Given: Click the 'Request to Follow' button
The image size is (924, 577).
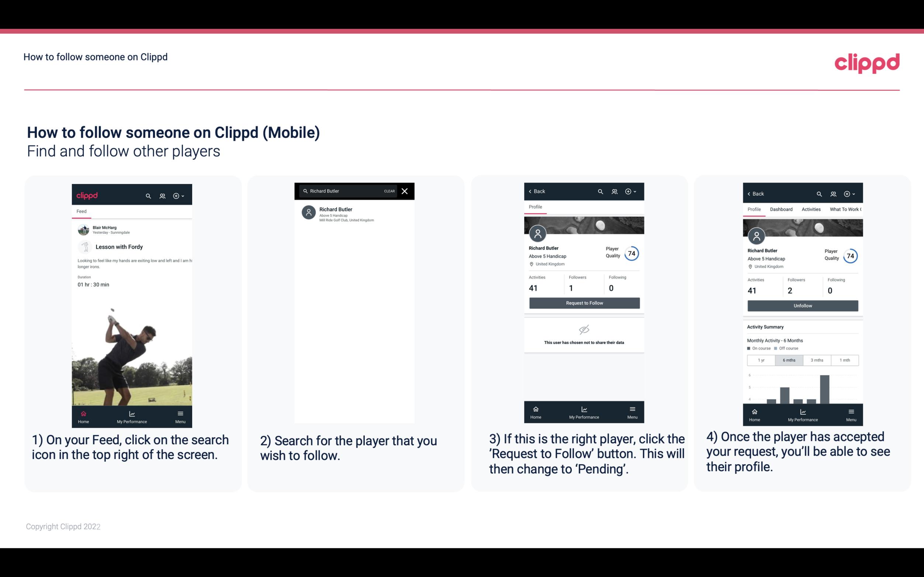Looking at the screenshot, I should click(x=584, y=302).
